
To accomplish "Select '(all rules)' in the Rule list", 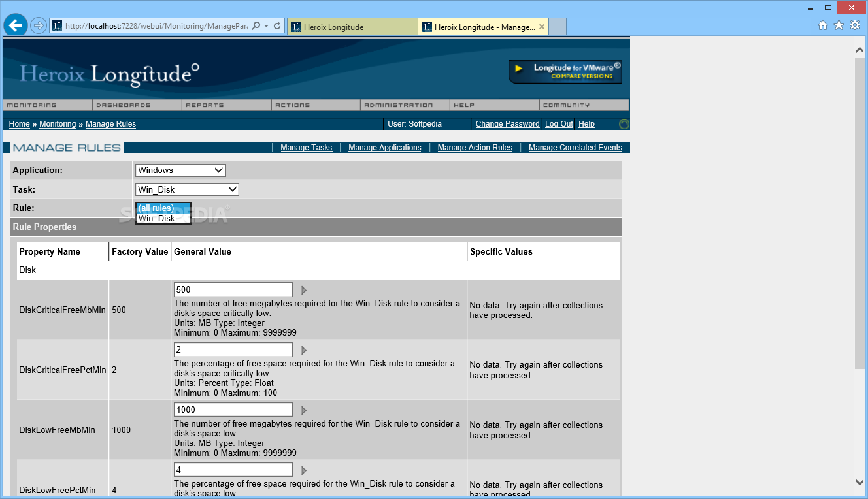I will 163,208.
